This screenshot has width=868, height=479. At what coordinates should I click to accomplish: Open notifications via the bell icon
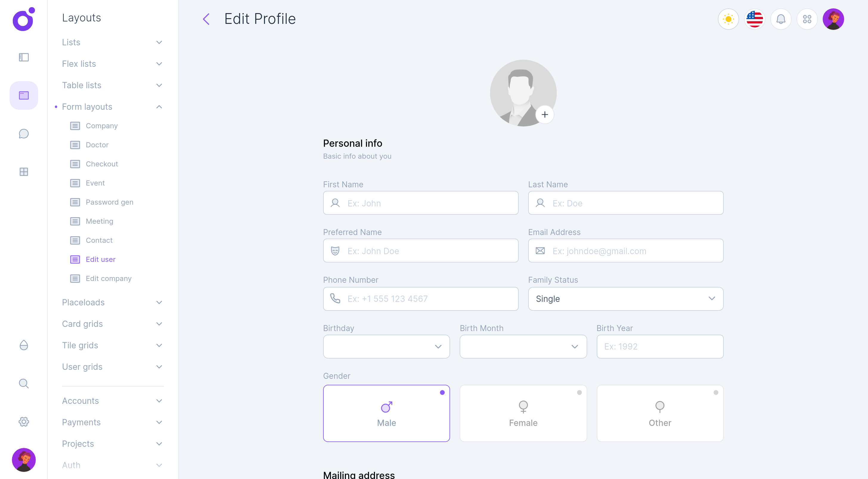click(781, 19)
